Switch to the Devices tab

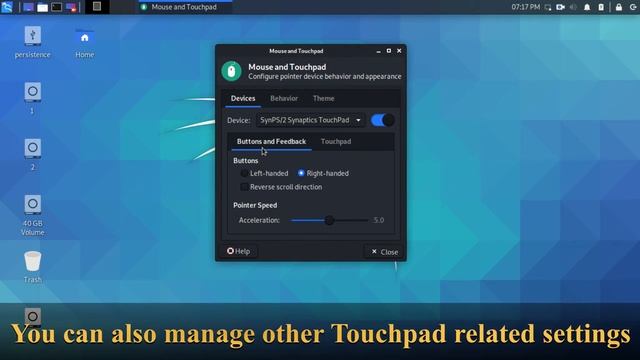[x=243, y=98]
